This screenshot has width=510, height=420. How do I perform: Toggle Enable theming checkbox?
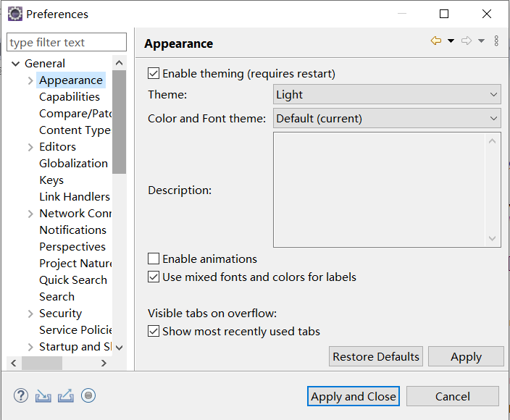[x=154, y=73]
